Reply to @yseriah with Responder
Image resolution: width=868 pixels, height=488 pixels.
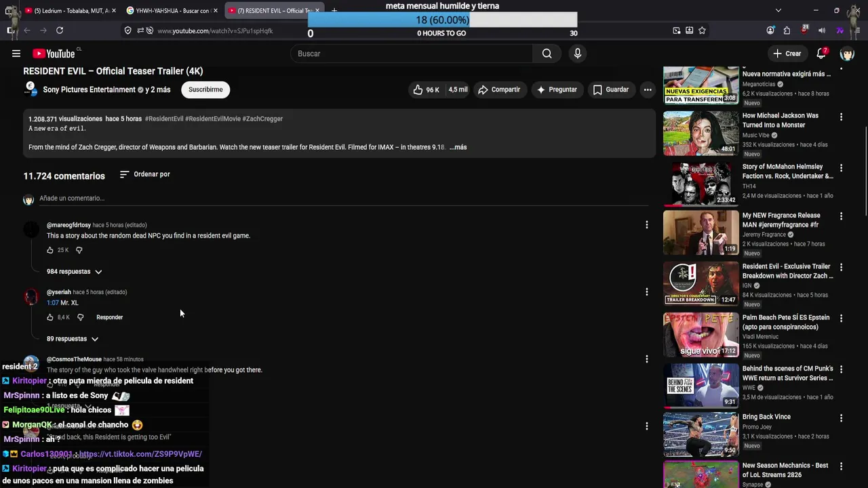point(109,317)
